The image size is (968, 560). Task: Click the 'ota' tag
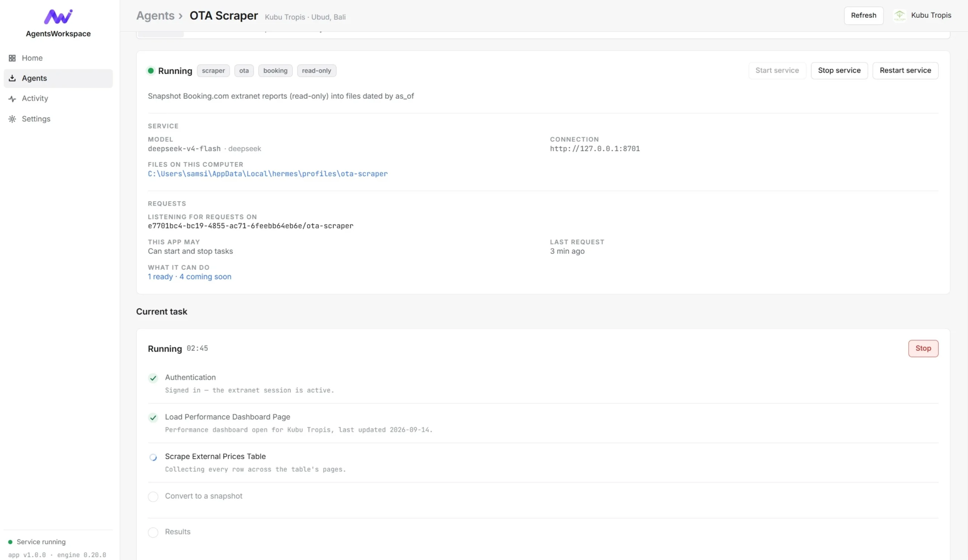pos(244,71)
